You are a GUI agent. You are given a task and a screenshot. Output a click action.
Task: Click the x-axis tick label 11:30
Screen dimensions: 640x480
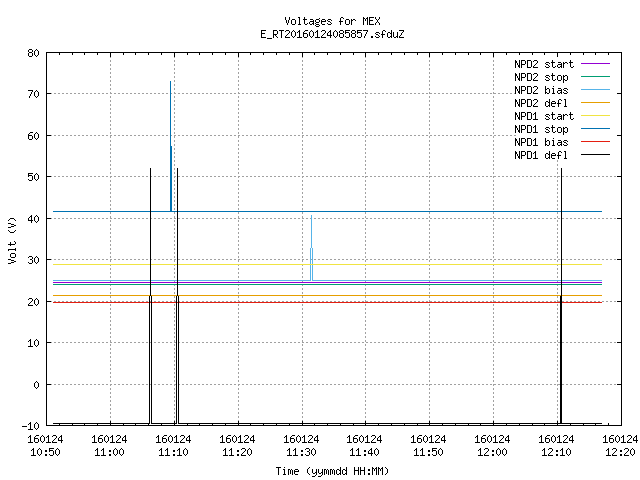pos(302,452)
